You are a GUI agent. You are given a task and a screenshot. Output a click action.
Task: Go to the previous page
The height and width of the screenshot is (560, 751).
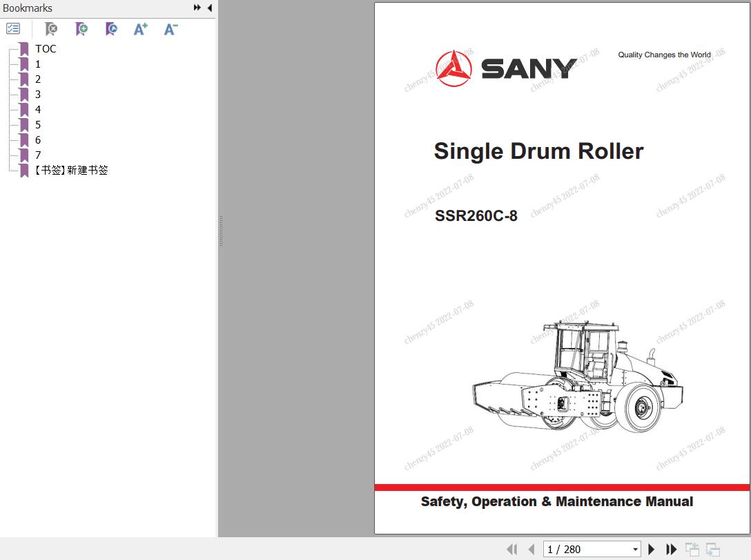pos(531,550)
